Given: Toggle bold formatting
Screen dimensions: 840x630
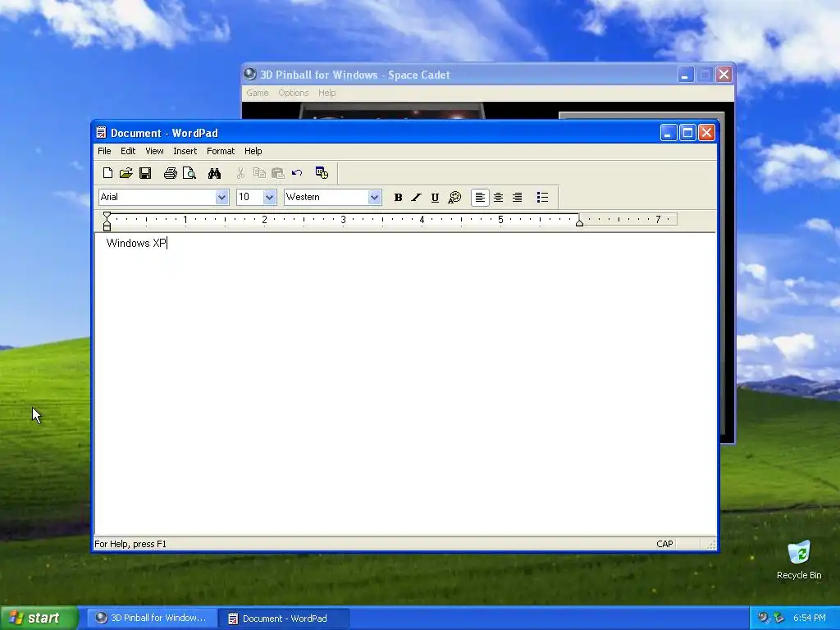Looking at the screenshot, I should point(398,198).
